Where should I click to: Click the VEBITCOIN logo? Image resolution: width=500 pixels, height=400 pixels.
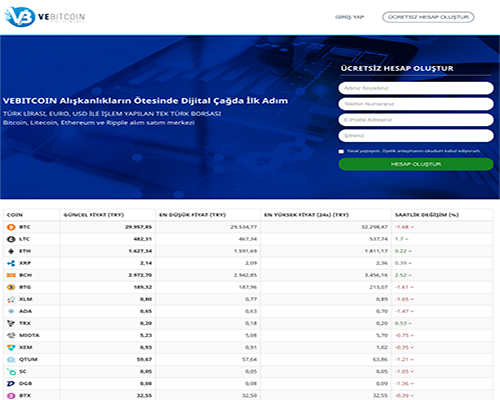pos(44,17)
